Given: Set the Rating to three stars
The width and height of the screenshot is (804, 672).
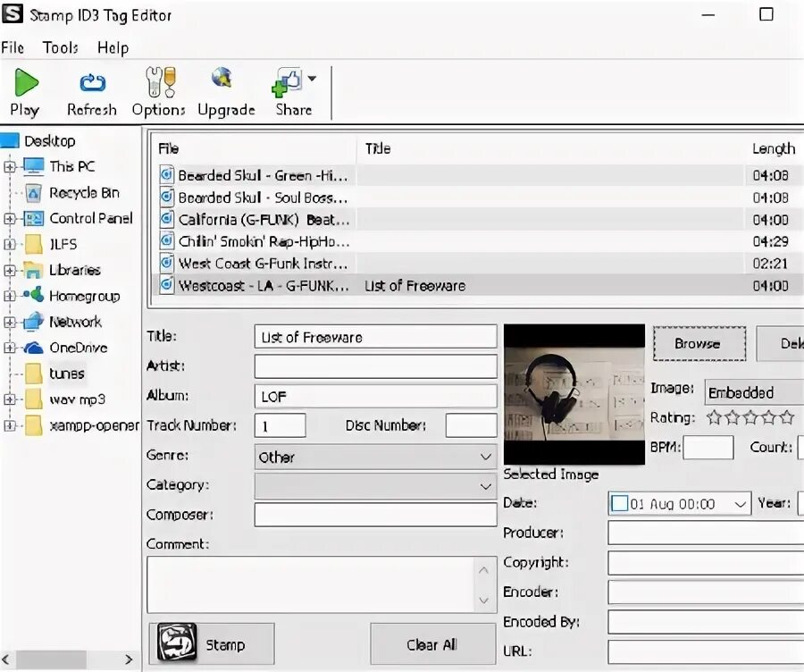Looking at the screenshot, I should click(x=751, y=416).
